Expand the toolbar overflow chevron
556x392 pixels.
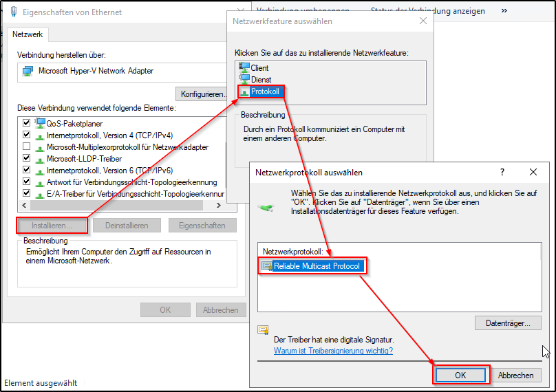pos(504,11)
